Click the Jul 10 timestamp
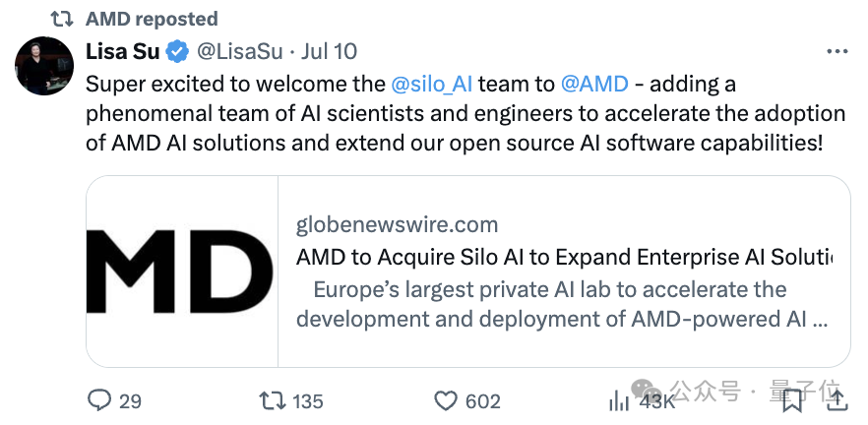868x425 pixels. [x=332, y=51]
